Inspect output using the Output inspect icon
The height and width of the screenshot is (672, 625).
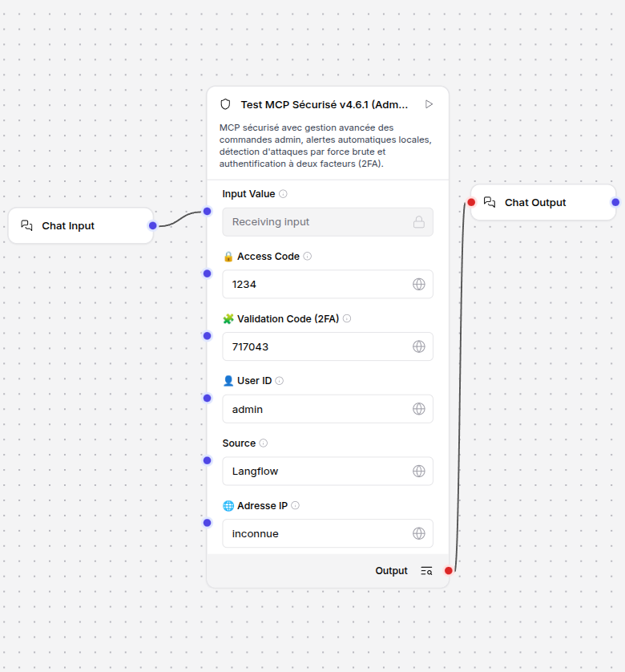tap(426, 571)
